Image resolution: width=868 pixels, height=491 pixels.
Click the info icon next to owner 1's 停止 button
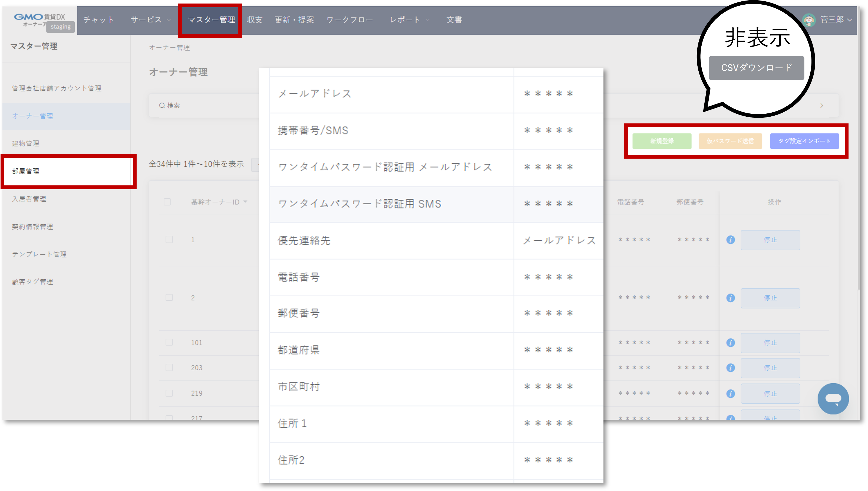click(731, 240)
